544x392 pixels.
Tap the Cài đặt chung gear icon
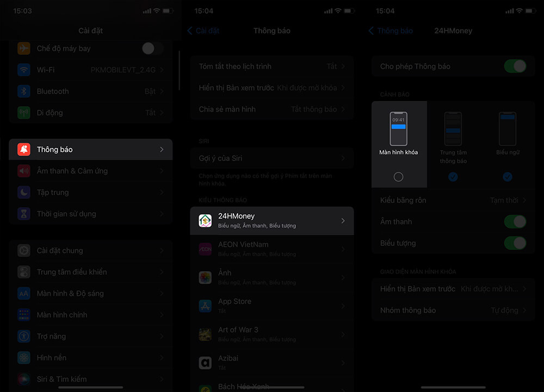[24, 251]
